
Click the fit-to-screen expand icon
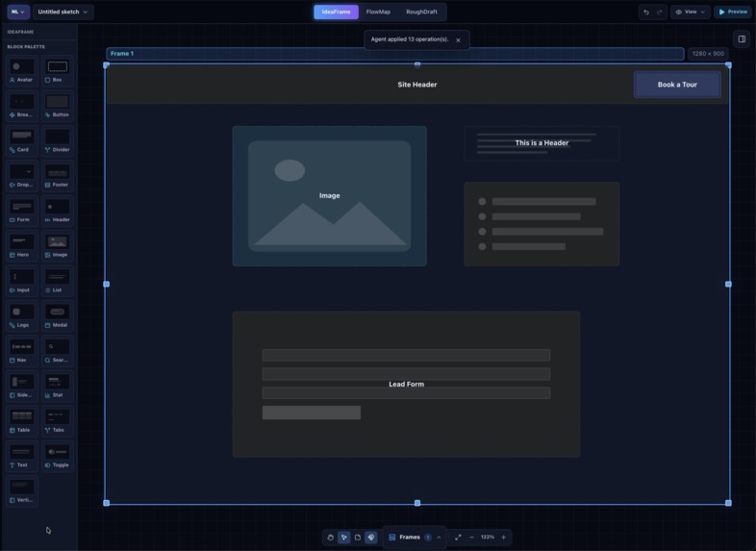tap(458, 537)
